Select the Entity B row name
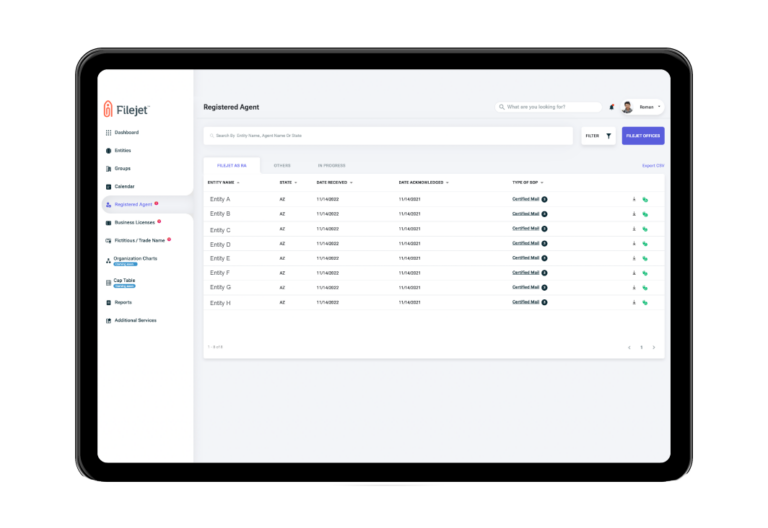 (220, 214)
